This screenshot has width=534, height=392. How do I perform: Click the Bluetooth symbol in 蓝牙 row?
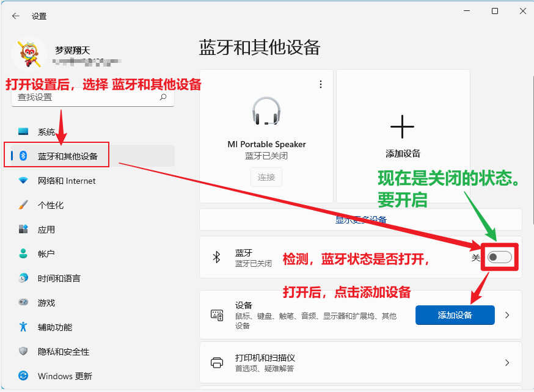(x=217, y=257)
